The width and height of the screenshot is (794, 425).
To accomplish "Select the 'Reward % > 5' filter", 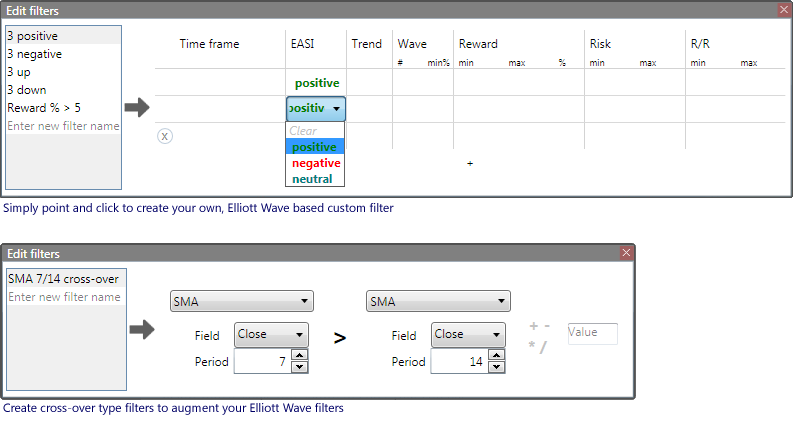I will [x=44, y=108].
